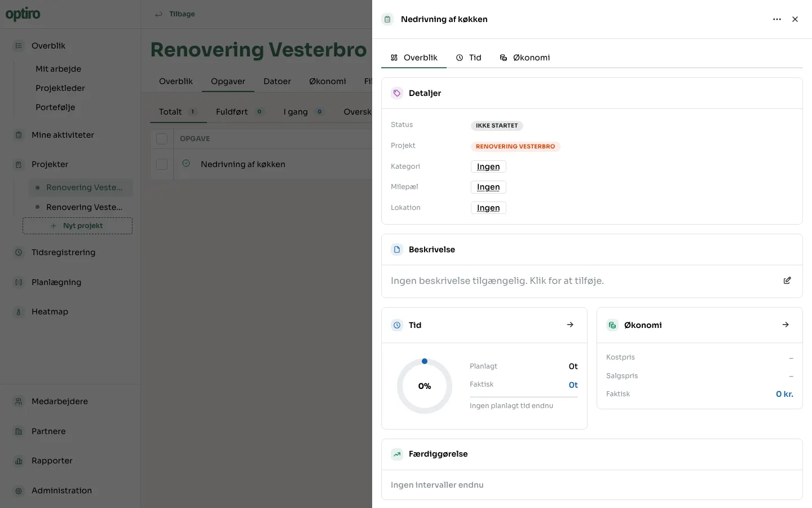This screenshot has height=508, width=812.
Task: Close the Nedrivning af køkken panel
Action: [x=795, y=19]
